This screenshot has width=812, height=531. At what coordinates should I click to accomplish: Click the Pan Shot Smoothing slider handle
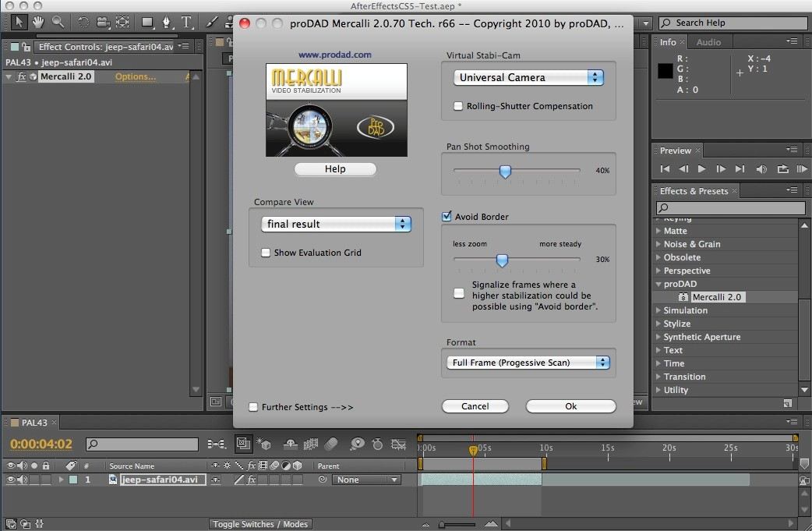click(x=505, y=171)
